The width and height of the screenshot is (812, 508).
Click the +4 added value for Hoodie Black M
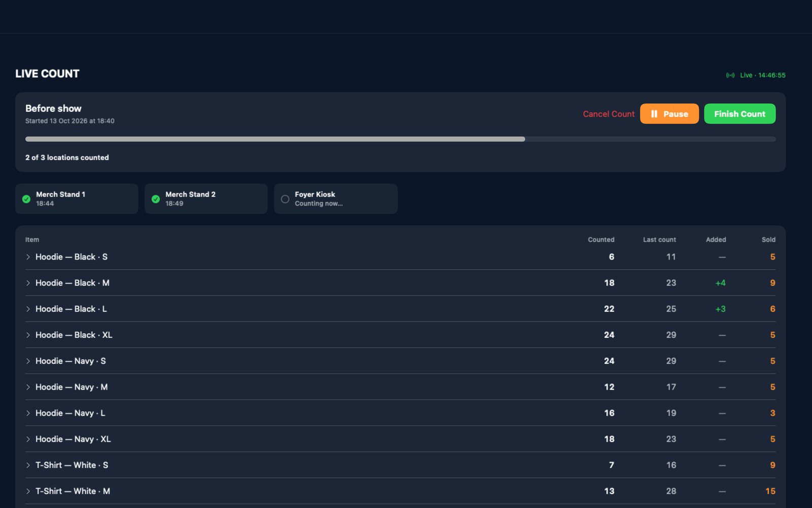coord(720,283)
